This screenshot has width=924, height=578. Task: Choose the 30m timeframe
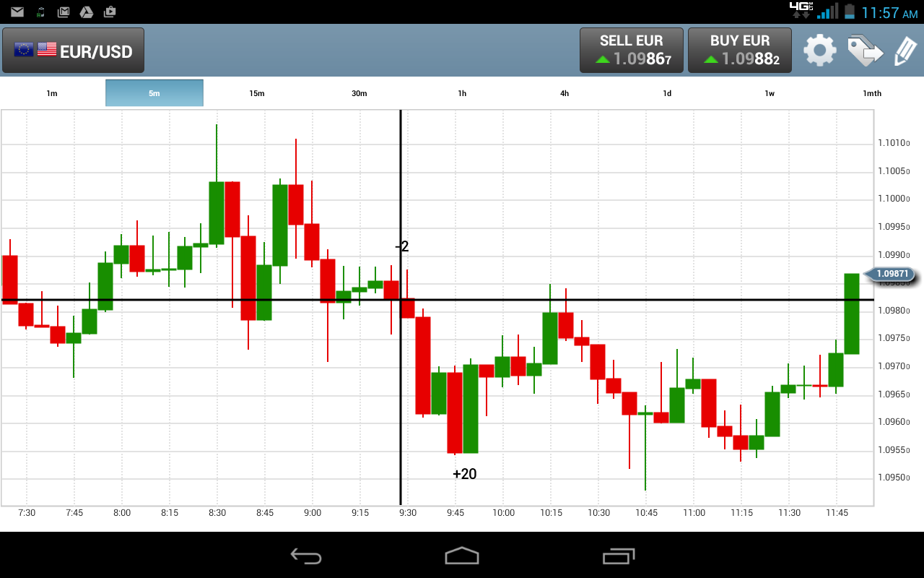click(359, 93)
